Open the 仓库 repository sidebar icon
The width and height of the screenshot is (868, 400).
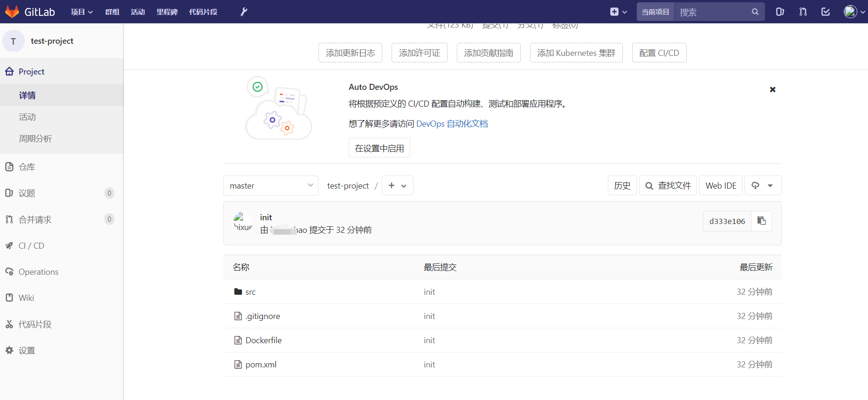(x=9, y=167)
